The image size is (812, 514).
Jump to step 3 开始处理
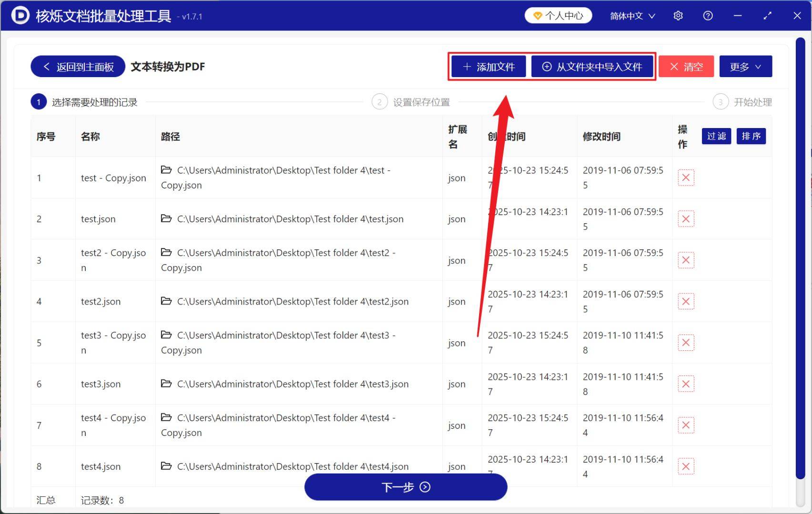pos(742,102)
